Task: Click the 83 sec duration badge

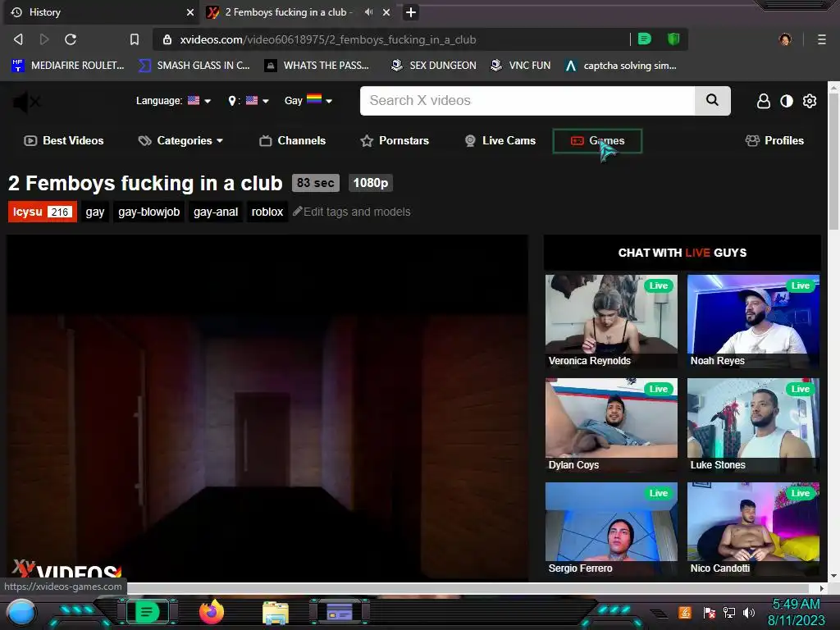Action: pos(316,183)
